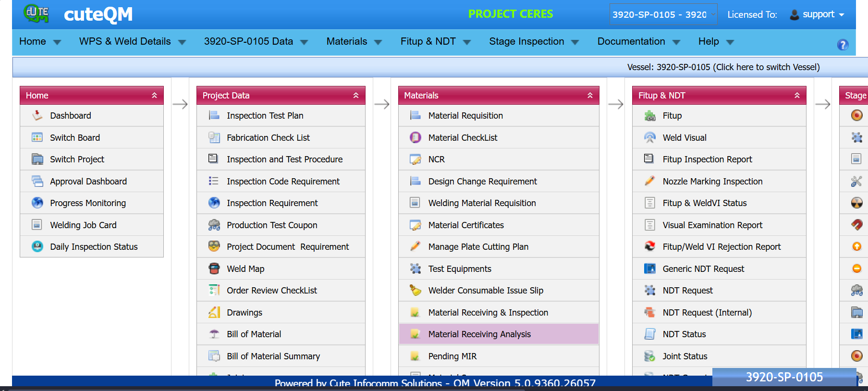Click the Fitup/Weld VI Rejection Report icon
The image size is (868, 391).
coord(649,246)
